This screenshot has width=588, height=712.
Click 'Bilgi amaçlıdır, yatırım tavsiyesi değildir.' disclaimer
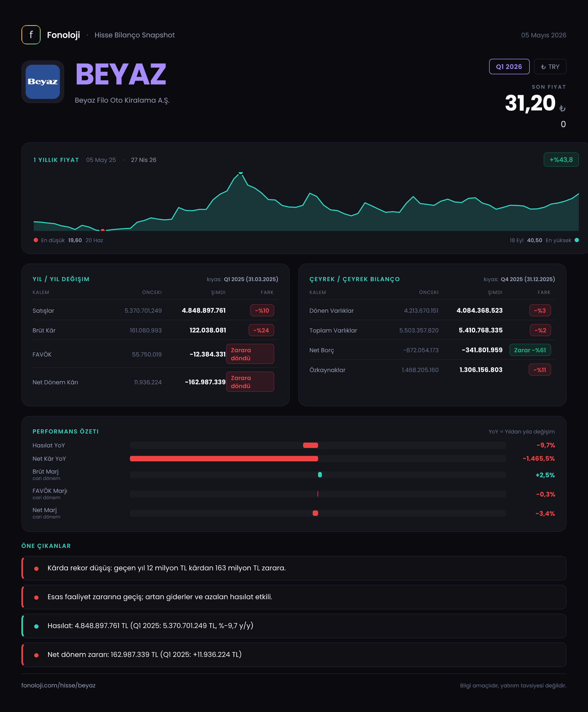tap(513, 686)
